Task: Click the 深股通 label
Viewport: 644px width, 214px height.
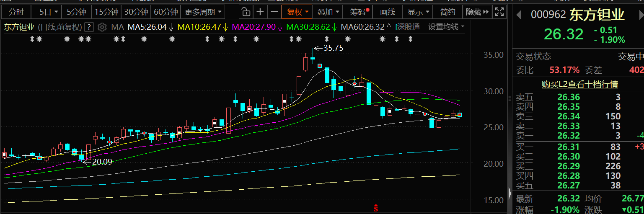Action: (x=408, y=27)
